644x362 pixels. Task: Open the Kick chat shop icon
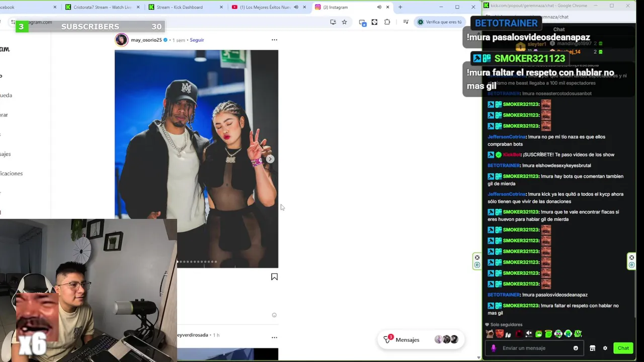(x=592, y=348)
